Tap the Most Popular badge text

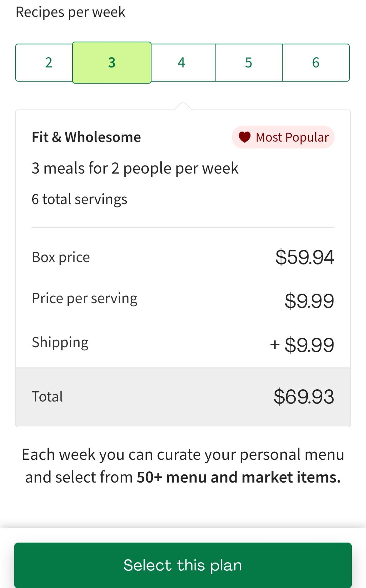[x=292, y=137]
